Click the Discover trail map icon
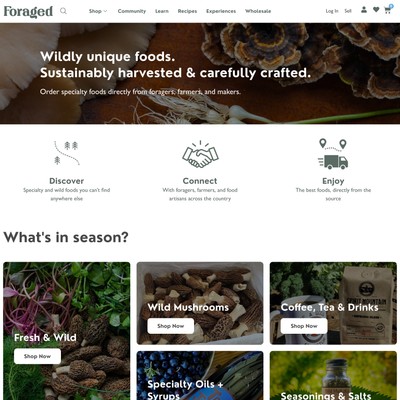The image size is (400, 400). pyautogui.click(x=67, y=153)
